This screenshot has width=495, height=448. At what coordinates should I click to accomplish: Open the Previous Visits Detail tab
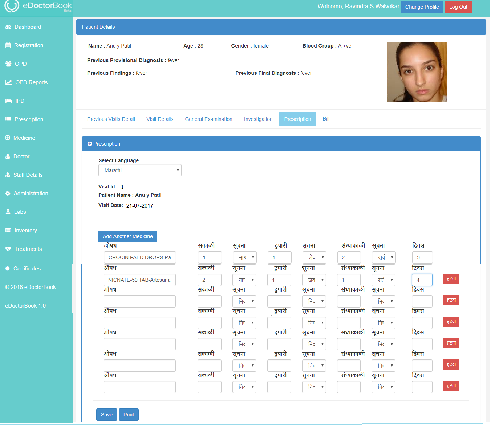click(x=111, y=119)
